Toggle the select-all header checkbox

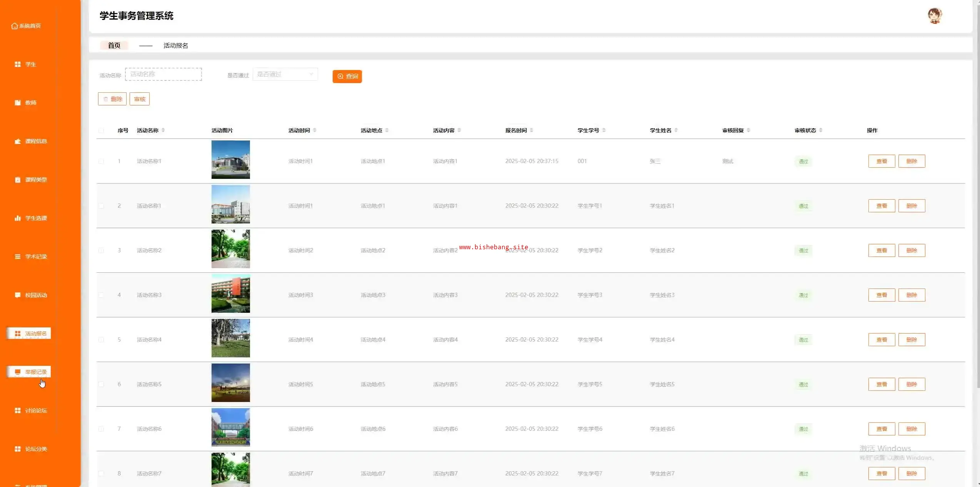tap(101, 130)
